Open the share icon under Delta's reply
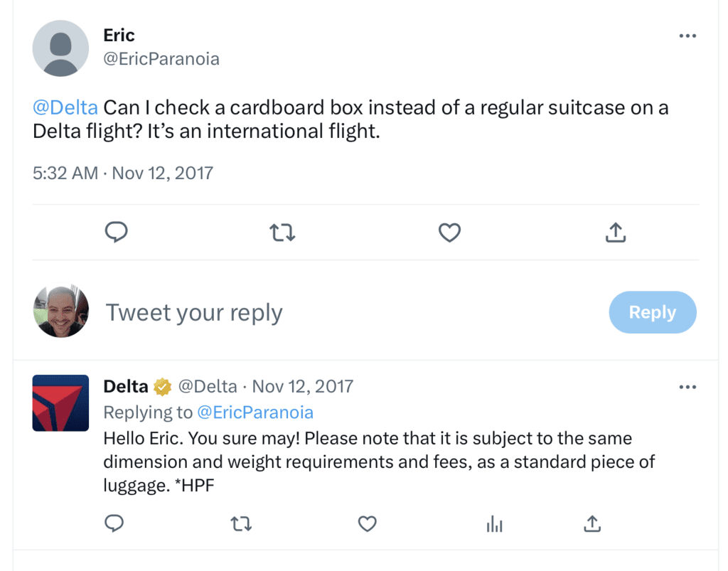 click(591, 524)
